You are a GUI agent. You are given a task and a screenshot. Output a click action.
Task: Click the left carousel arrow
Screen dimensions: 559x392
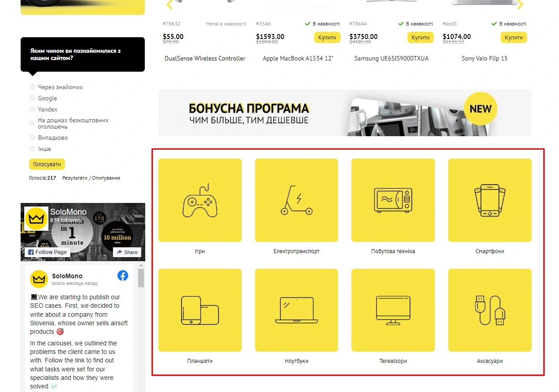click(x=169, y=5)
